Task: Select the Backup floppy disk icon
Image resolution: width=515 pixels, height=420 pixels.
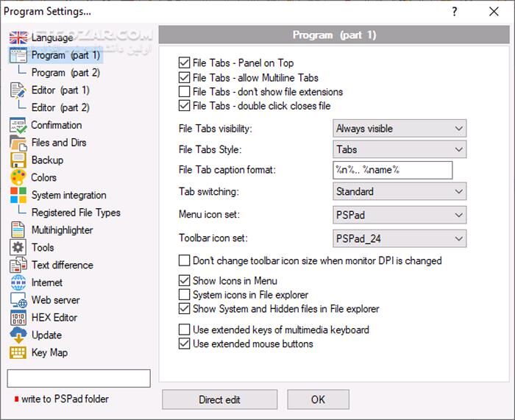Action: pos(18,160)
